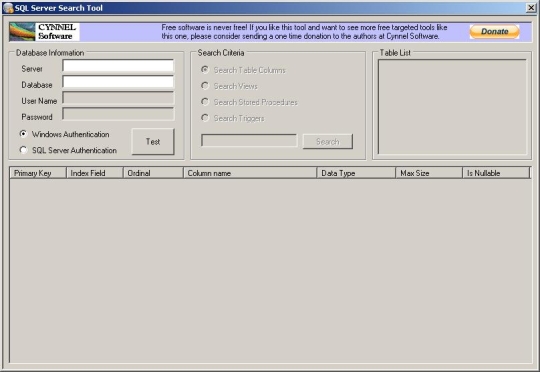Close the SQL Server Search Tool window
The width and height of the screenshot is (540, 372).
coord(531,8)
